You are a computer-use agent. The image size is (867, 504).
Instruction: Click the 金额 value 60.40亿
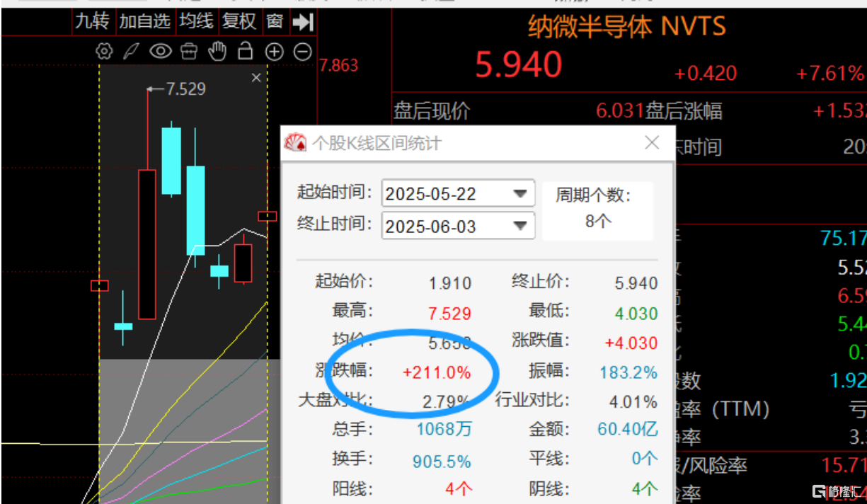click(x=628, y=429)
